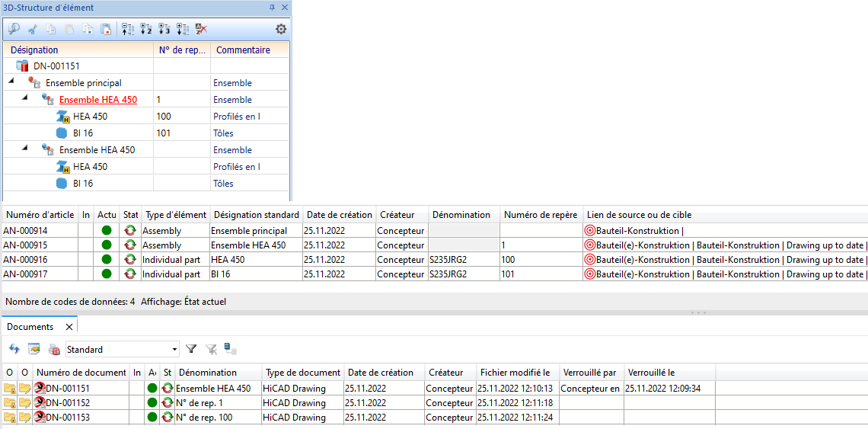Image resolution: width=868 pixels, height=429 pixels.
Task: Expand structure tree to level 3
Action: [164, 29]
